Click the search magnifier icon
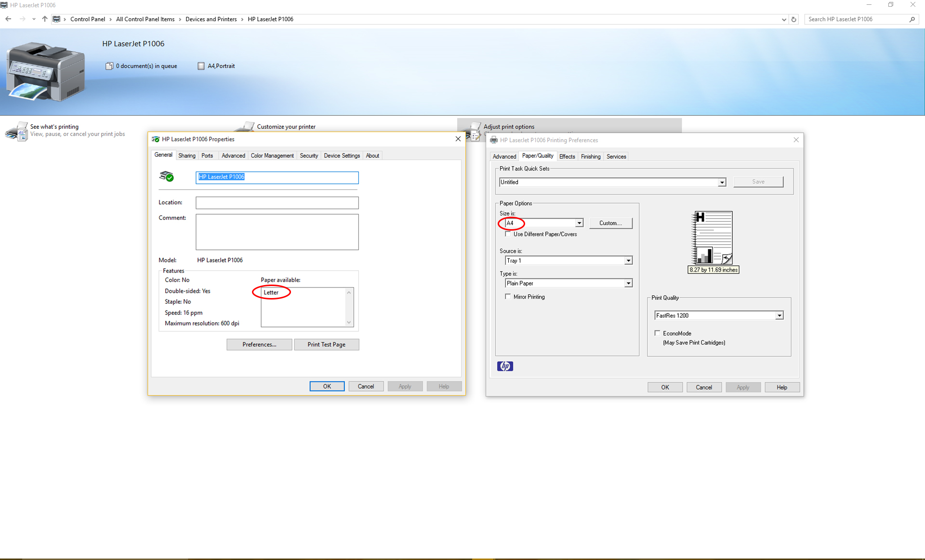Screen dimensions: 925x560 click(912, 19)
